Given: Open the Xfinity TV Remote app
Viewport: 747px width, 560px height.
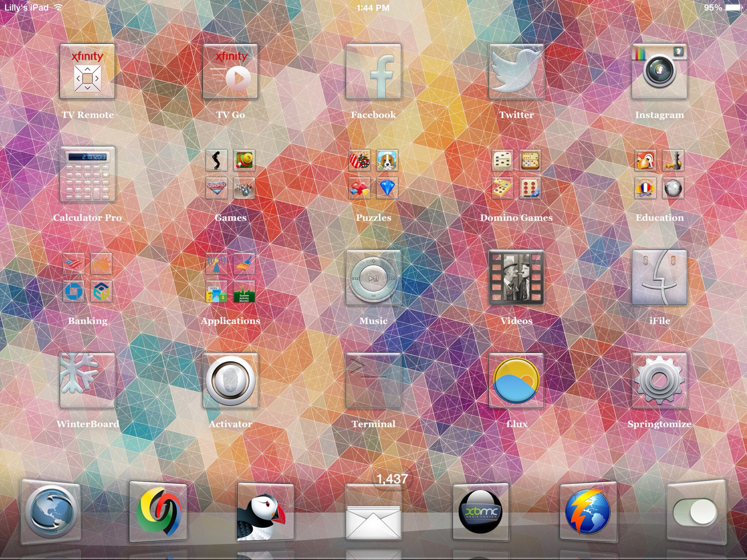Looking at the screenshot, I should coord(87,71).
